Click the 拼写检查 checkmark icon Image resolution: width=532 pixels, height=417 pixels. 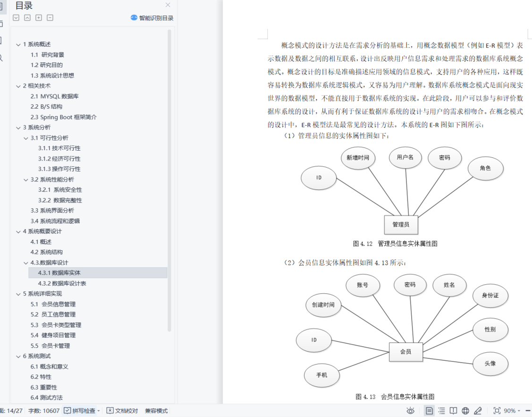pos(67,411)
